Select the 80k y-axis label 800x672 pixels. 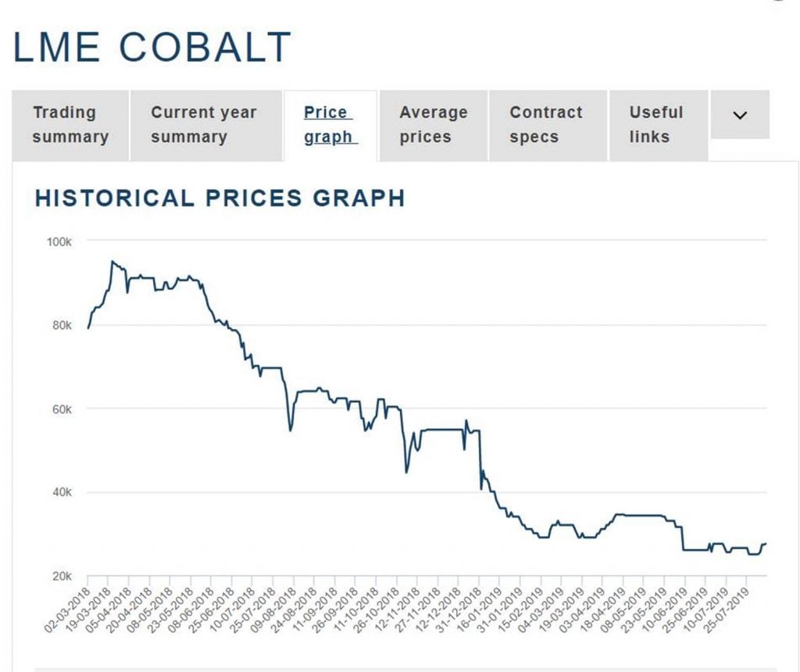click(61, 326)
